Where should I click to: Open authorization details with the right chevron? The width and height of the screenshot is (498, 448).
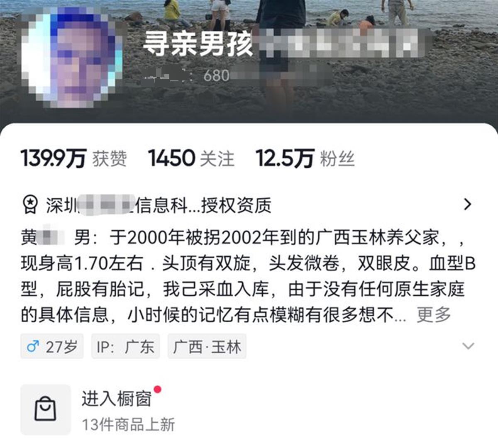468,204
